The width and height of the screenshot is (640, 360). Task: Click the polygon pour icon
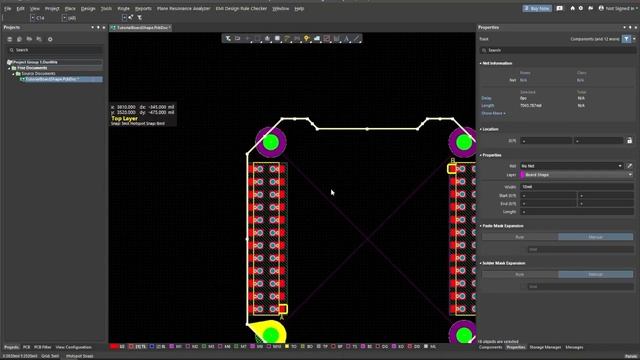click(x=317, y=38)
